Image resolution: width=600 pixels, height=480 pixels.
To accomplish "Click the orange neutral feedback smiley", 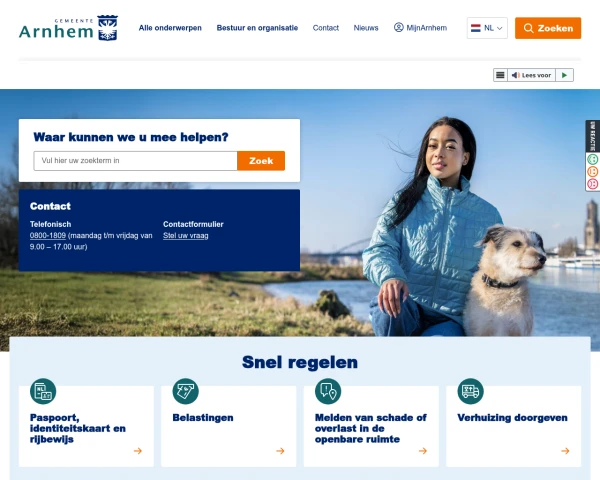I will 592,171.
